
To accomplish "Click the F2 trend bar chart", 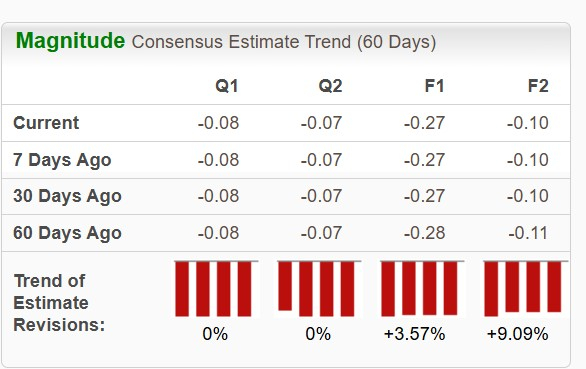I will [525, 289].
